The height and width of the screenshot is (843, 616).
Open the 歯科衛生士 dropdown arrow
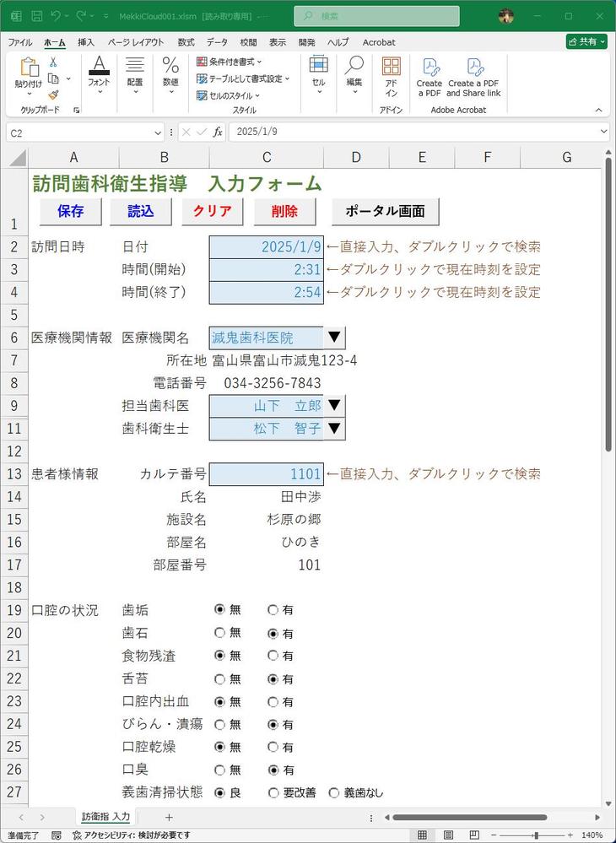(334, 429)
